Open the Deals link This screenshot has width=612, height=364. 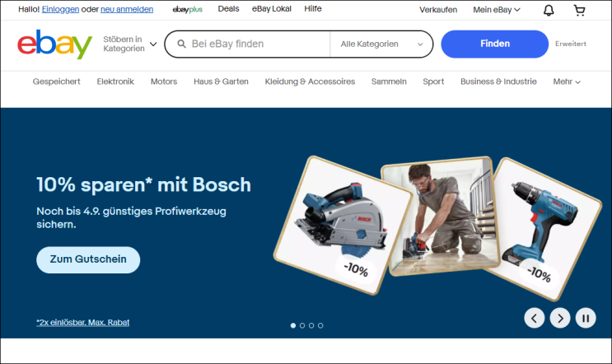[228, 8]
